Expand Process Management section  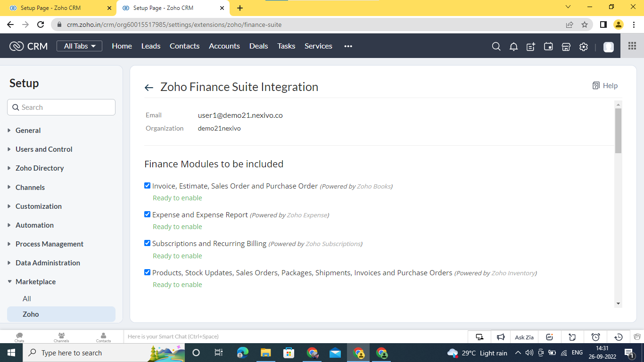tap(50, 244)
